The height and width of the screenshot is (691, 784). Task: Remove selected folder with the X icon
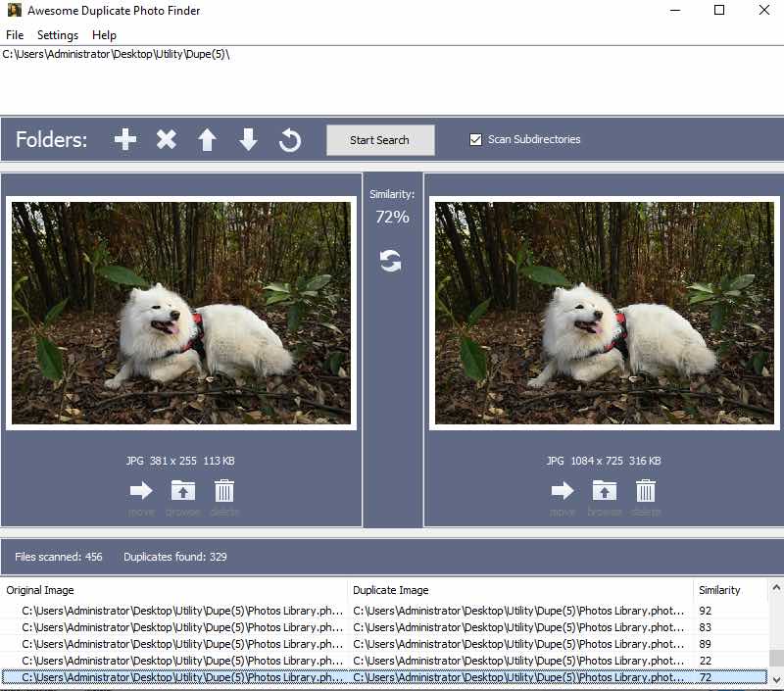click(x=166, y=139)
